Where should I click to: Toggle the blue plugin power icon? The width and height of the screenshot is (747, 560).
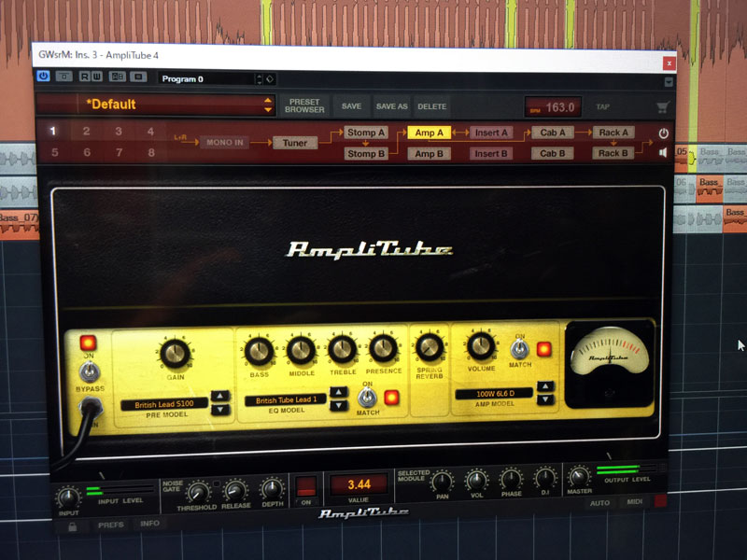43,76
